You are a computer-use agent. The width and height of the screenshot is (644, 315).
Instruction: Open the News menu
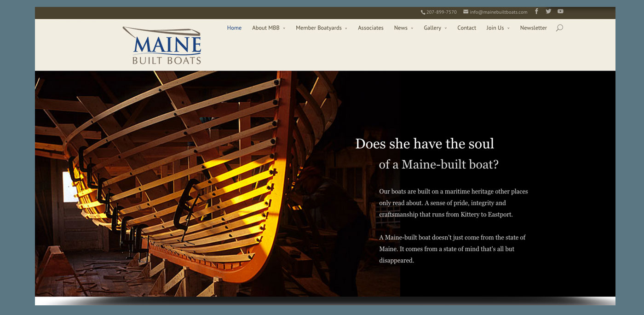401,28
